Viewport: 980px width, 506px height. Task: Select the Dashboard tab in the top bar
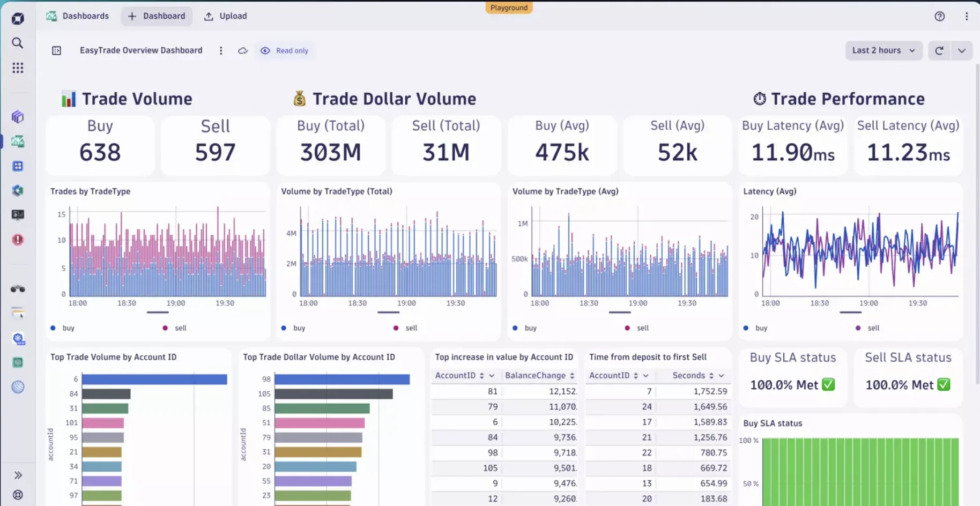pyautogui.click(x=157, y=16)
